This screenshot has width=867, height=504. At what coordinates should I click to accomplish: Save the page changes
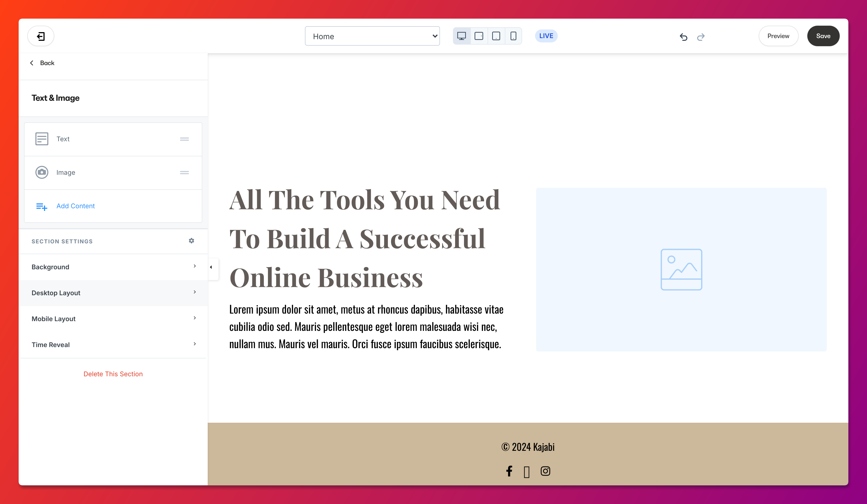point(823,36)
